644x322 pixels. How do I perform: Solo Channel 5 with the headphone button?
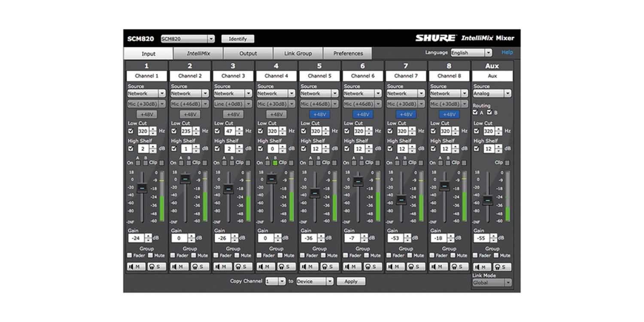tap(330, 267)
